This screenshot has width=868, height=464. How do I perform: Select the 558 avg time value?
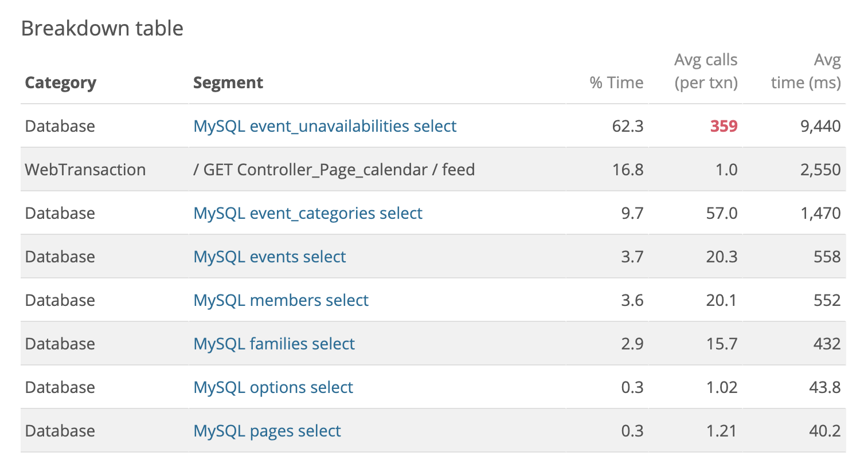pyautogui.click(x=827, y=257)
